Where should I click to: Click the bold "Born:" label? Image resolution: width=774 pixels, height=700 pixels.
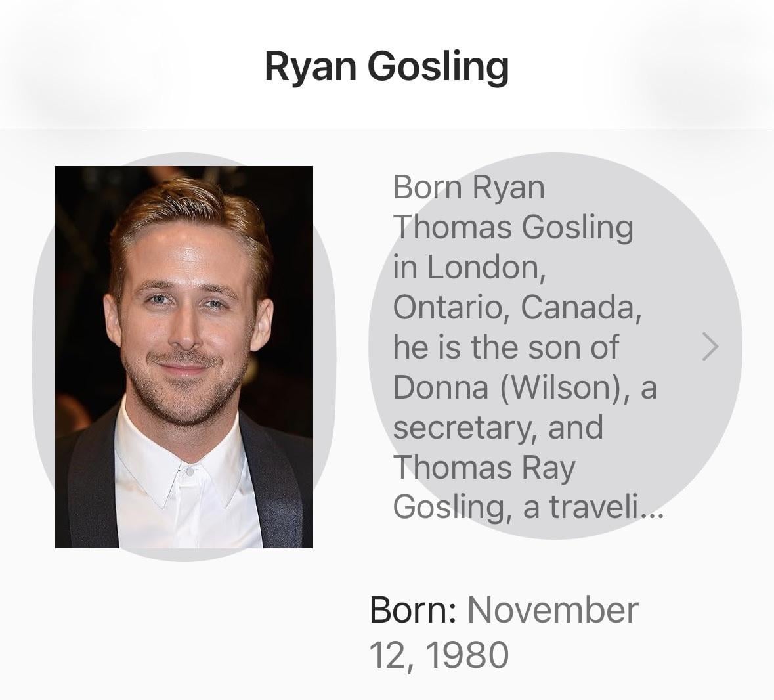coord(413,609)
